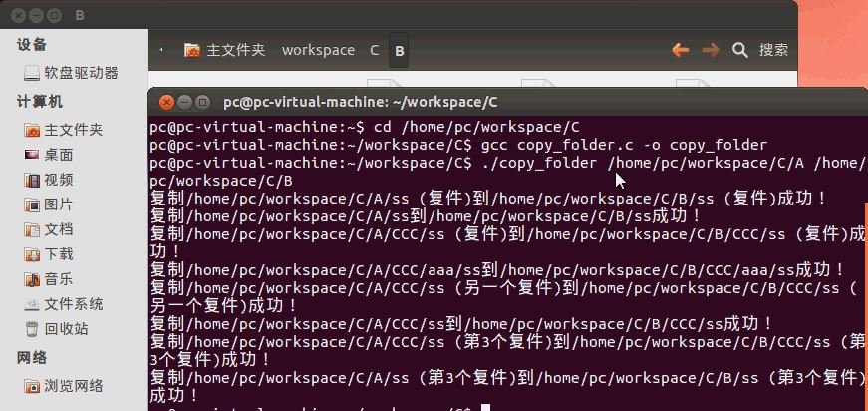Expand path bar with left chevron
The width and height of the screenshot is (868, 411).
(x=162, y=50)
